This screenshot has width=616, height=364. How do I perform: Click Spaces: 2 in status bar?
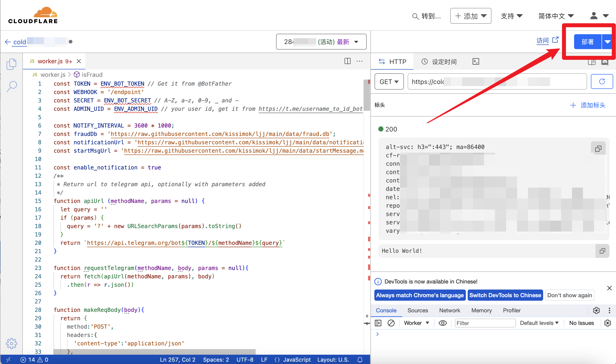(x=216, y=360)
